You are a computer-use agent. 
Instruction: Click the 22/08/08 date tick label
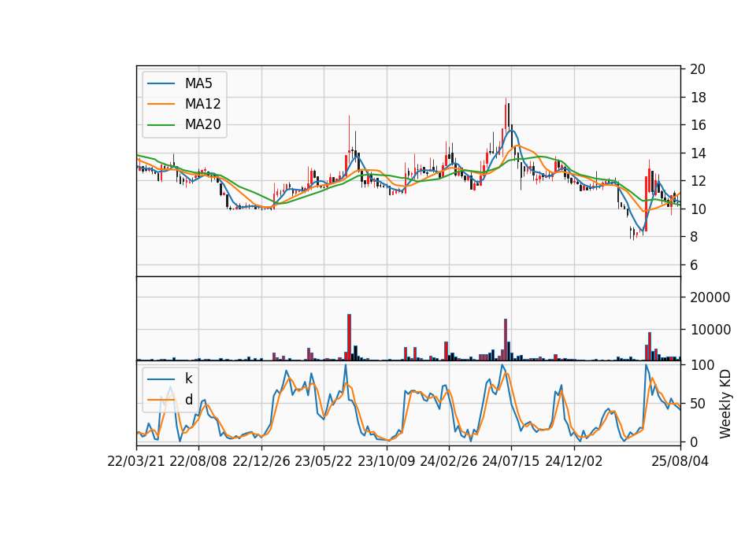pos(198,461)
